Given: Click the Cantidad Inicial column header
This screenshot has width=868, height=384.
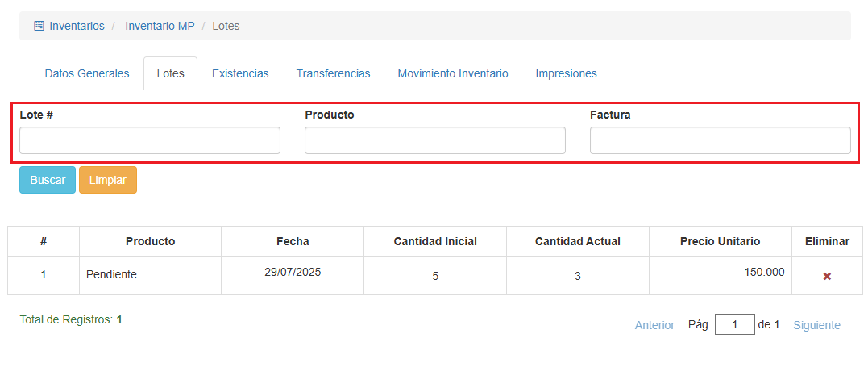Looking at the screenshot, I should pos(435,241).
